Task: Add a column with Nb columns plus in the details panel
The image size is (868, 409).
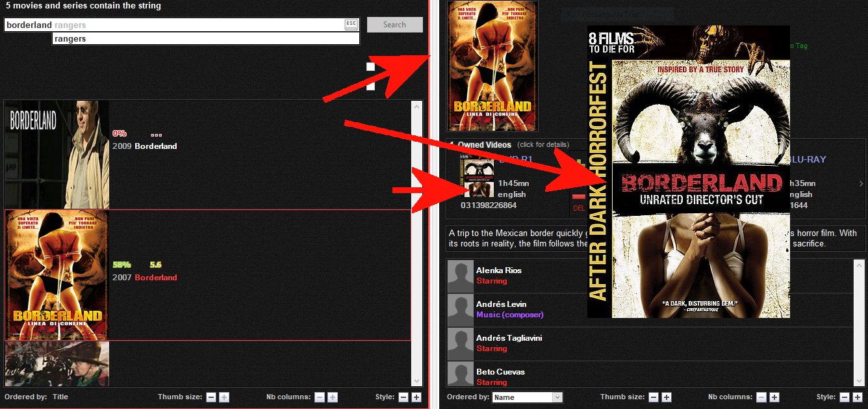Action: click(x=774, y=397)
